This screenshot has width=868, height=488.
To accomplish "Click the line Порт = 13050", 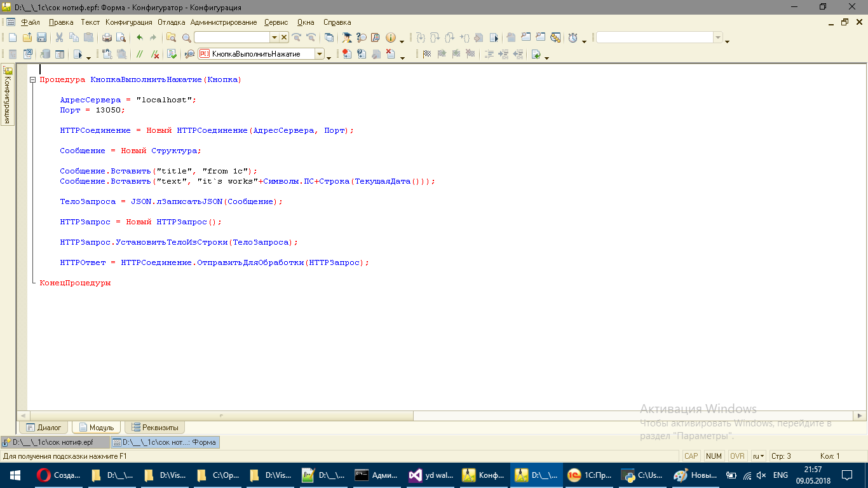I will pyautogui.click(x=93, y=110).
